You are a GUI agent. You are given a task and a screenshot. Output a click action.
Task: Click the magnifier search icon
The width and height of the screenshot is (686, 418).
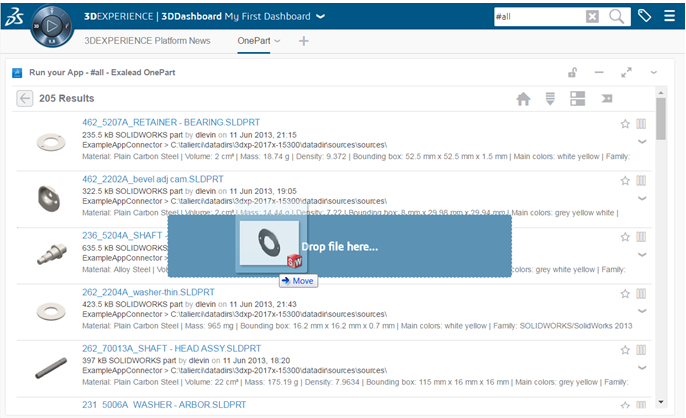click(616, 17)
